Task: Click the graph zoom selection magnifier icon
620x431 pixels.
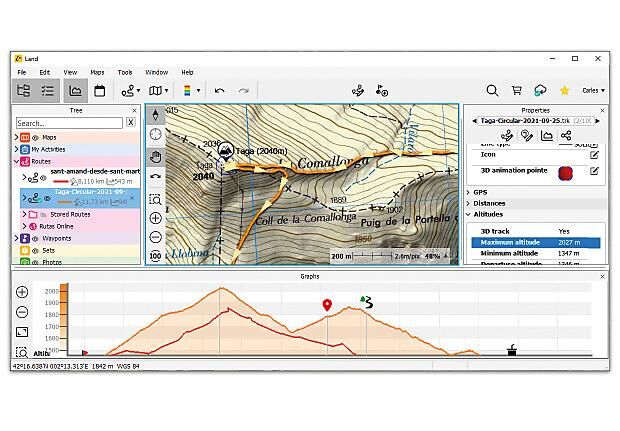Action: 22,352
